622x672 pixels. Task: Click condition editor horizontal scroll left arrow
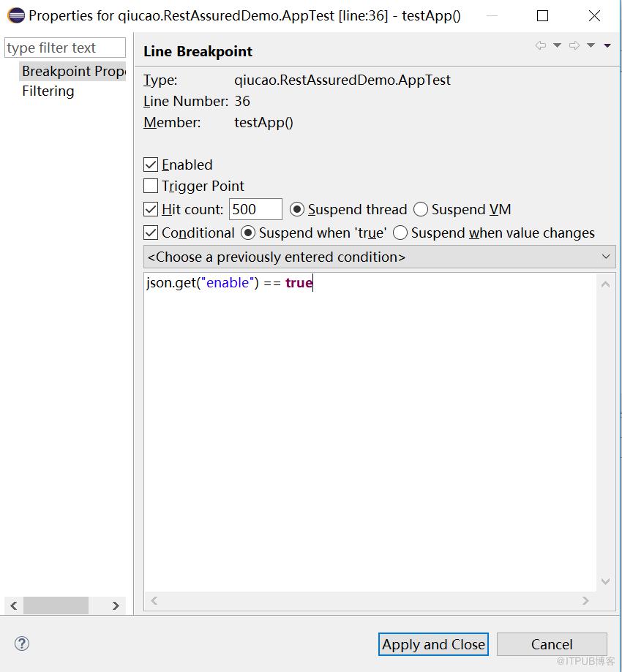tap(154, 601)
